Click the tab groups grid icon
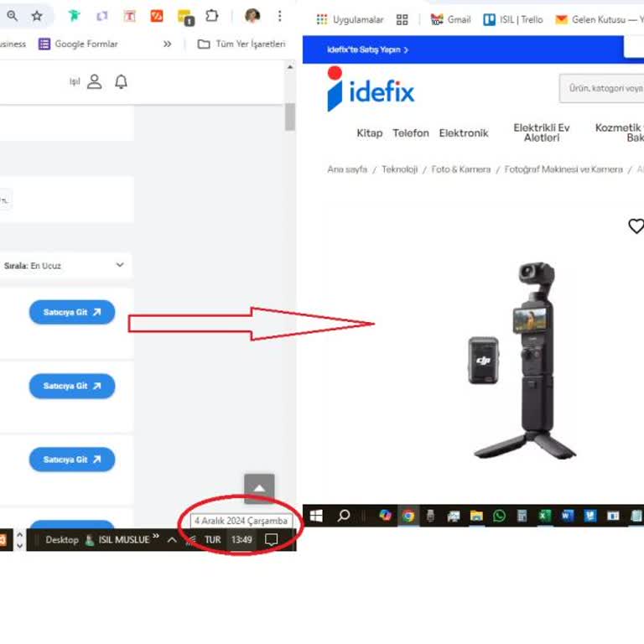Image resolution: width=644 pixels, height=644 pixels. (x=402, y=20)
